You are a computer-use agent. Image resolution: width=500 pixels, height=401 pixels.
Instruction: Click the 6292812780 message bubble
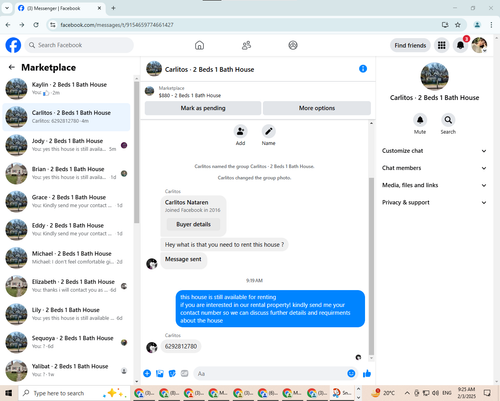(x=181, y=346)
